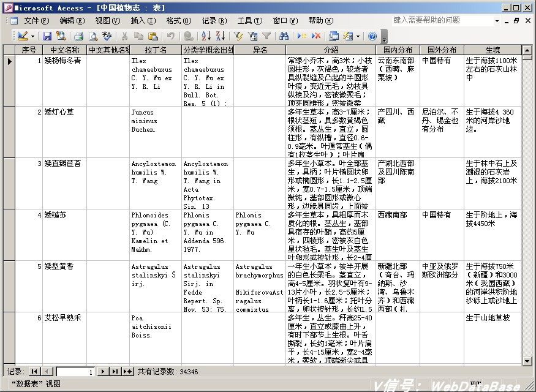Open the 视图(V) menu
The height and width of the screenshot is (392, 536).
point(107,21)
